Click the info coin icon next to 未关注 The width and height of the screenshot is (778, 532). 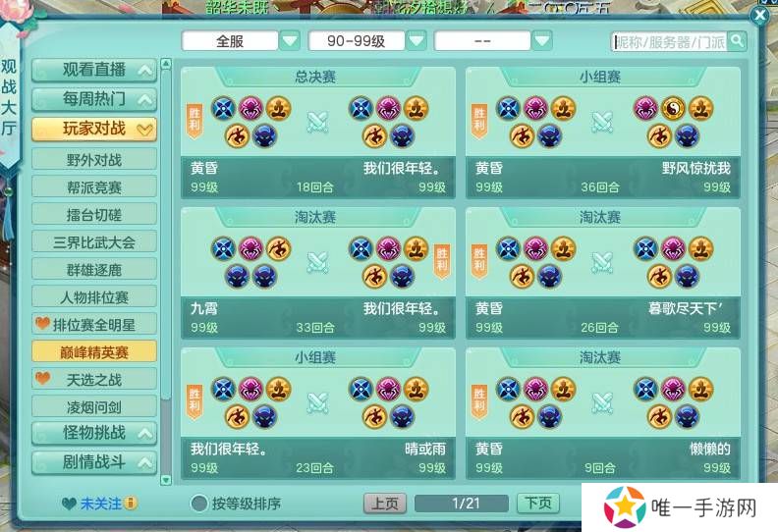(x=131, y=504)
